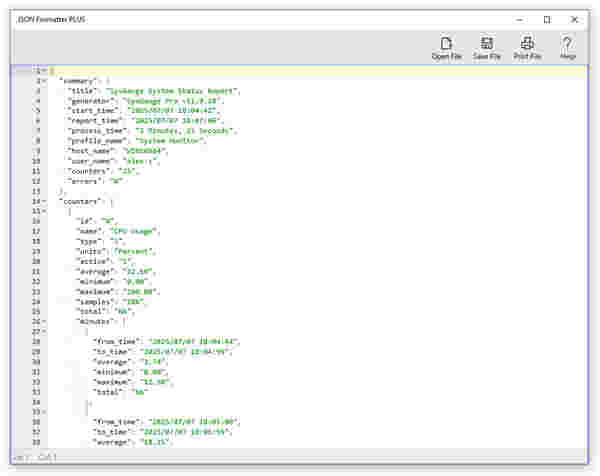Viewport: 600px width, 476px height.
Task: Fold the first minutes entry on line 27
Action: [x=44, y=331]
